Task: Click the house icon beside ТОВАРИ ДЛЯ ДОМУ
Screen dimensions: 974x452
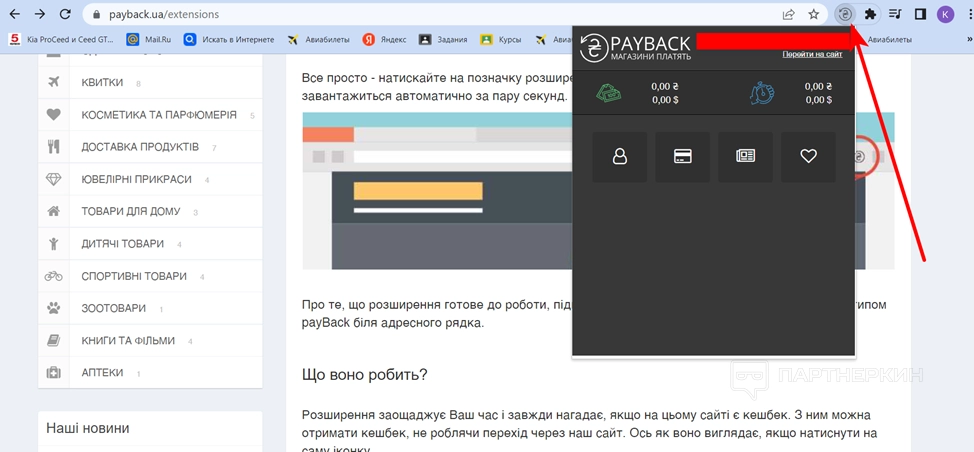Action: [x=53, y=211]
